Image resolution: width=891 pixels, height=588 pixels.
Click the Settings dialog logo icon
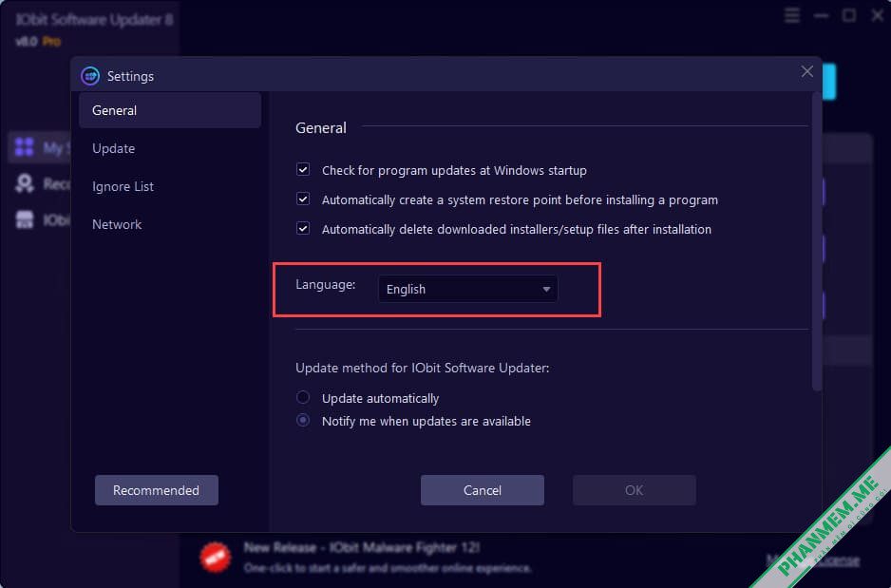coord(90,76)
